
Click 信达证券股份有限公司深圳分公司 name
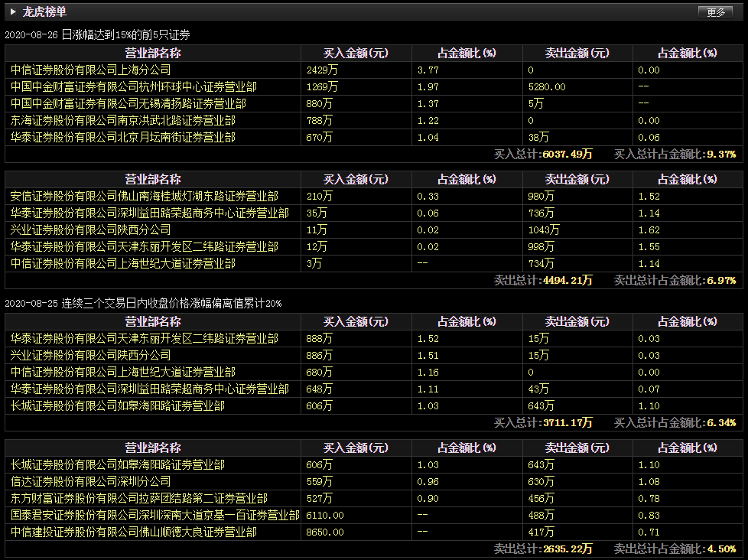[91, 481]
